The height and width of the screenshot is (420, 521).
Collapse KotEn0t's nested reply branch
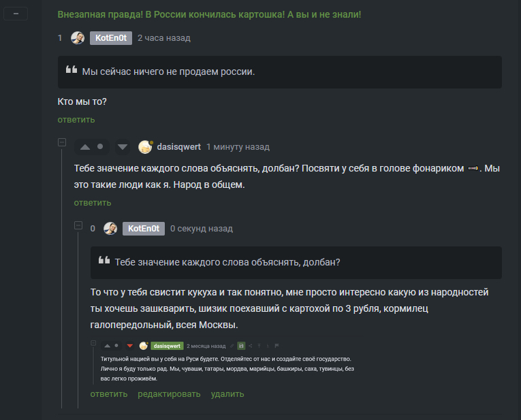(78, 225)
